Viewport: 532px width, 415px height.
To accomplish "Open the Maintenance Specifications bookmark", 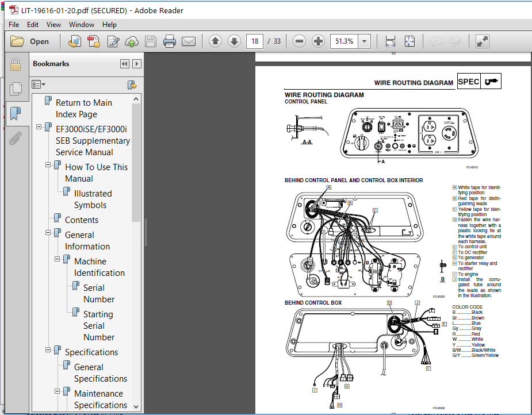I will click(x=101, y=399).
